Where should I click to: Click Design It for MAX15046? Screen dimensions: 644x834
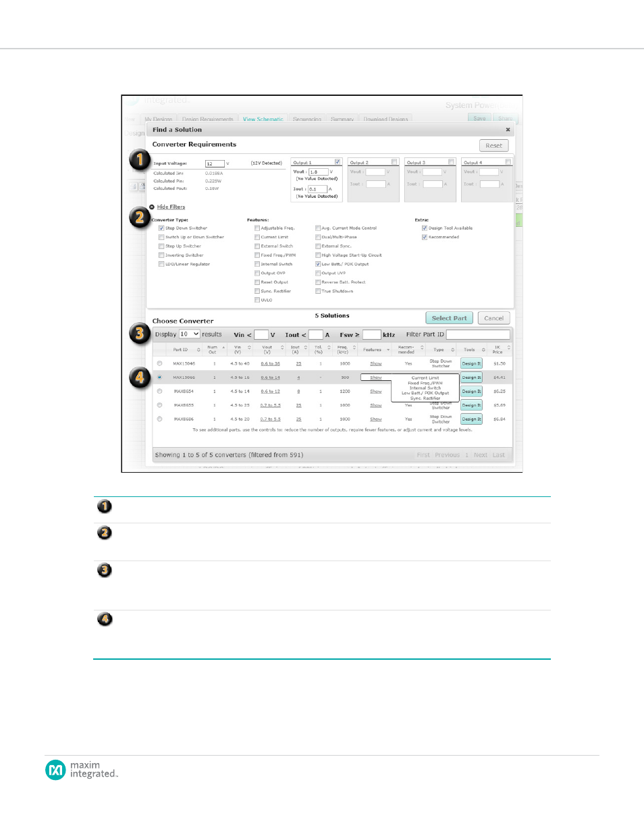click(471, 363)
